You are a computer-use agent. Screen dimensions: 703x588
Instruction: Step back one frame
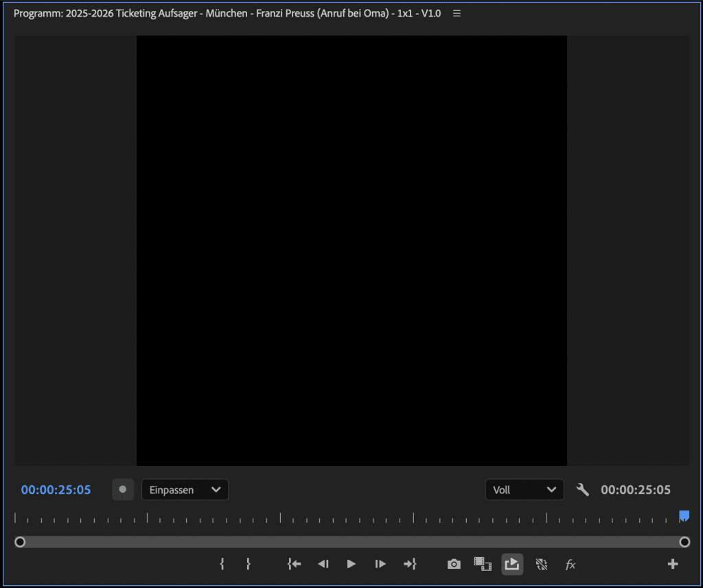[323, 564]
